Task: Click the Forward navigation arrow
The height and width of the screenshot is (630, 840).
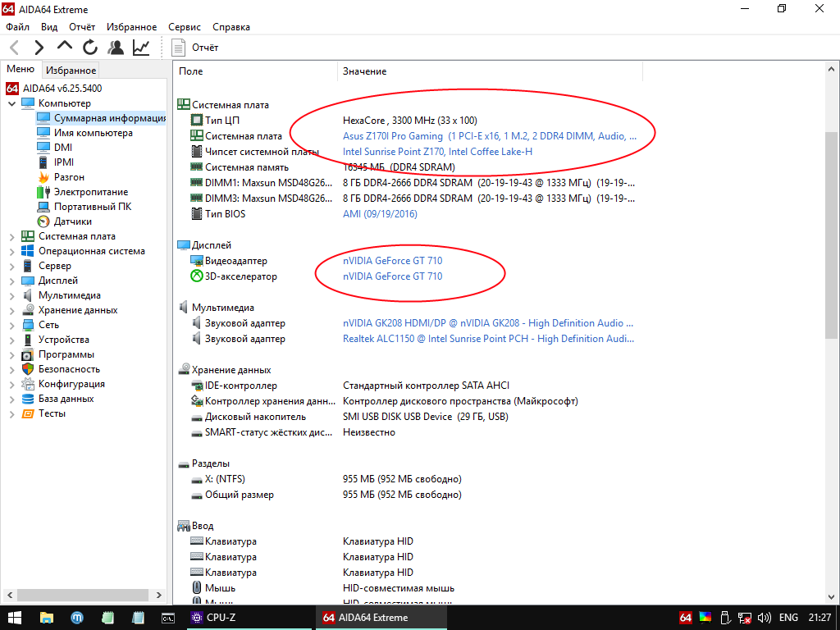Action: 39,48
